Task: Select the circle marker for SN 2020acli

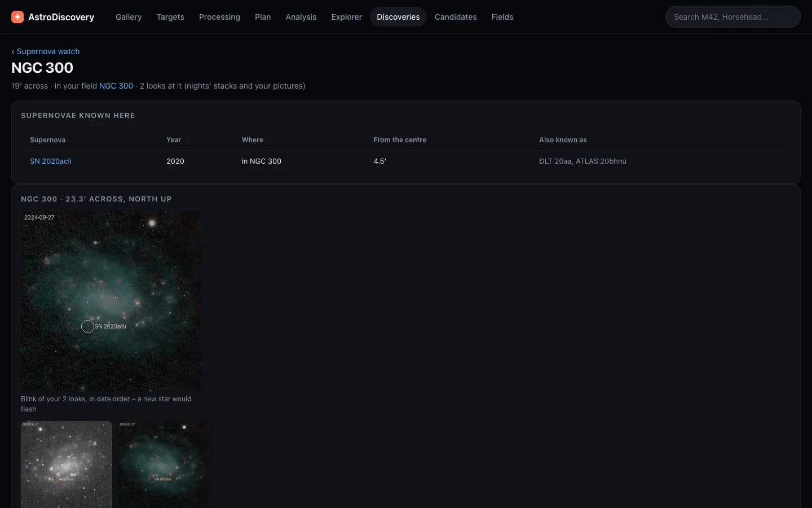Action: (x=87, y=326)
